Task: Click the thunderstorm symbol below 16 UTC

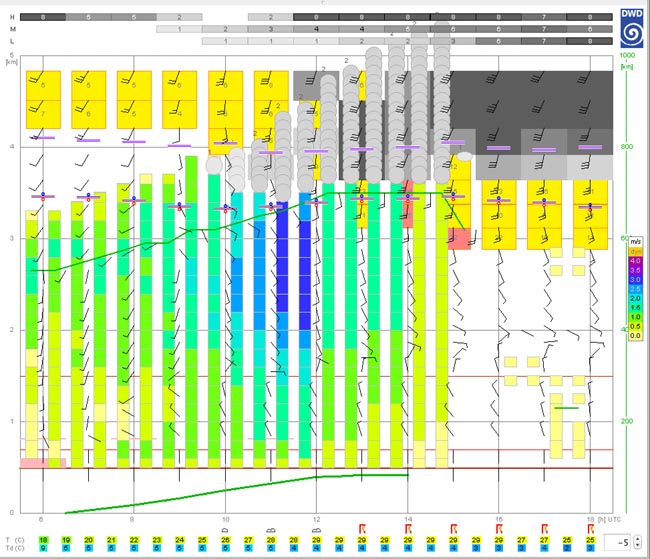Action: pyautogui.click(x=499, y=529)
